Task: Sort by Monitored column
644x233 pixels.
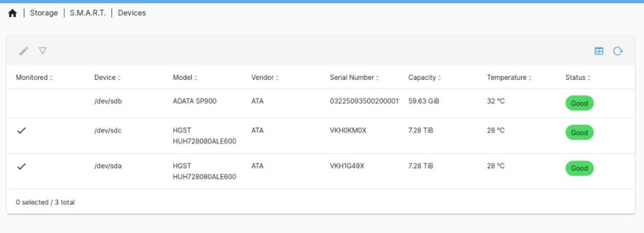Action: coord(34,77)
